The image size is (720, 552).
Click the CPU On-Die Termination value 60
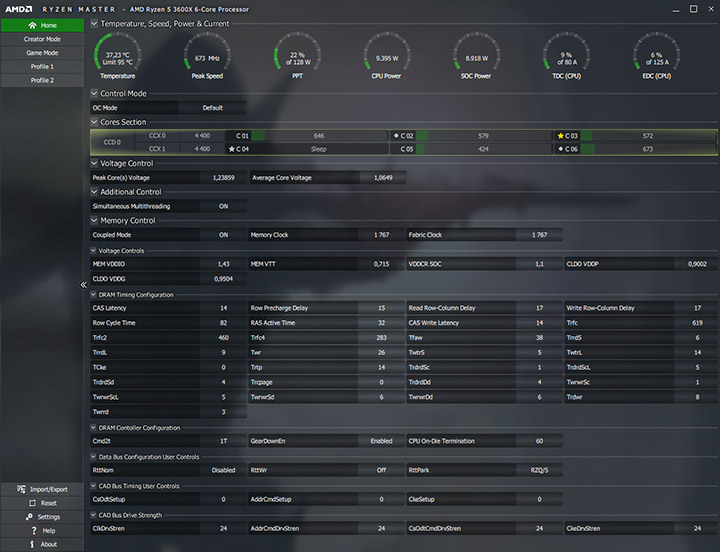click(x=539, y=441)
